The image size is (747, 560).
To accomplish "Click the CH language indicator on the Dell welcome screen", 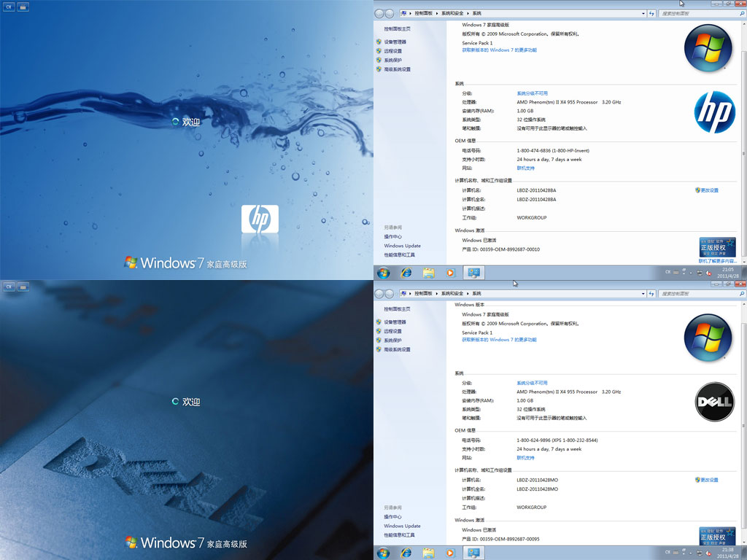I will tap(9, 287).
